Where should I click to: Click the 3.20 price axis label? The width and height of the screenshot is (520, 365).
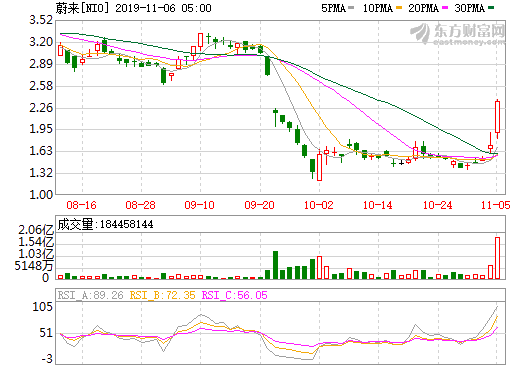(x=41, y=42)
